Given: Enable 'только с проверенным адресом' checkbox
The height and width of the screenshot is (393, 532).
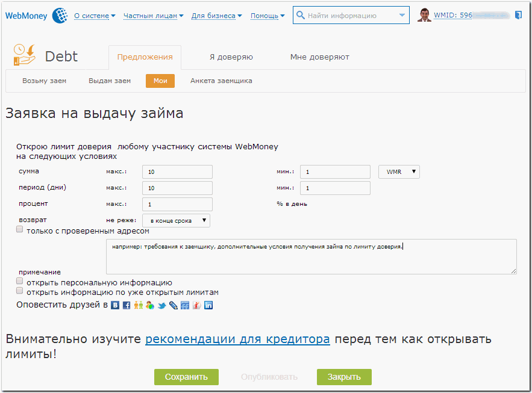Looking at the screenshot, I should tap(20, 230).
